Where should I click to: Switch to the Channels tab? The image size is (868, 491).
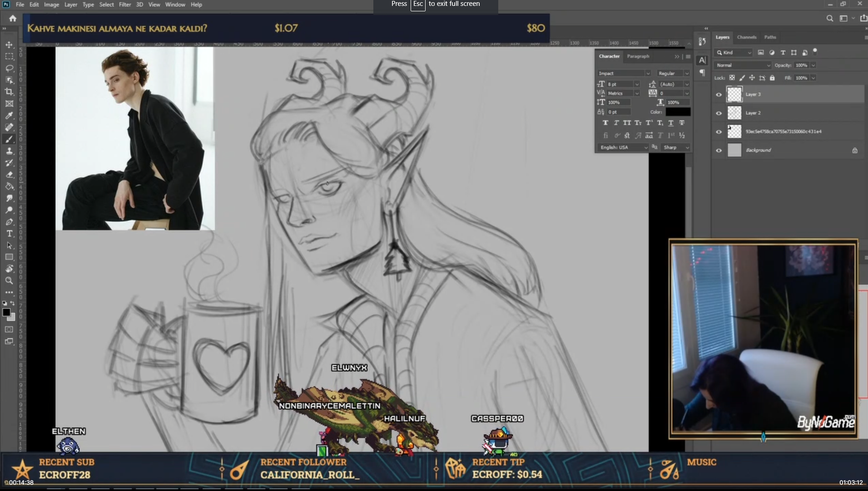[x=747, y=37]
